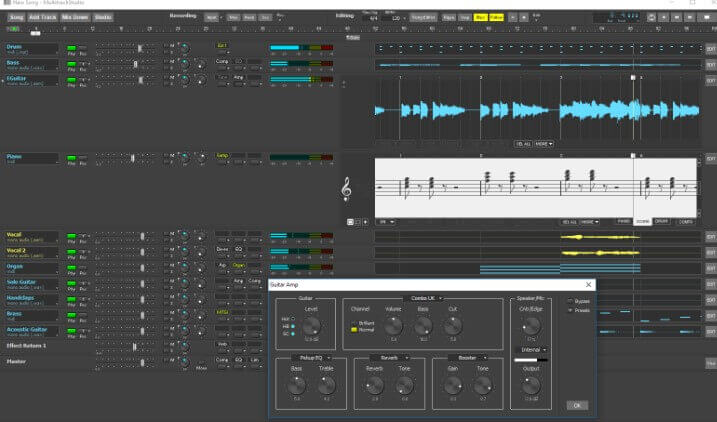This screenshot has width=717, height=422.
Task: Click the yellow Follow button
Action: (x=497, y=17)
